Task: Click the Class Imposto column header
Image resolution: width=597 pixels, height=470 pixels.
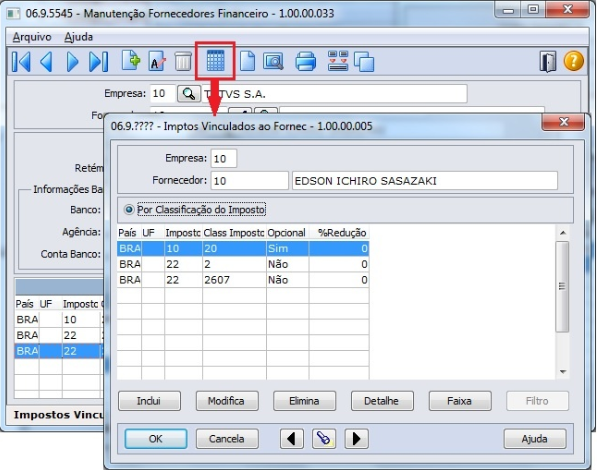Action: pos(234,233)
